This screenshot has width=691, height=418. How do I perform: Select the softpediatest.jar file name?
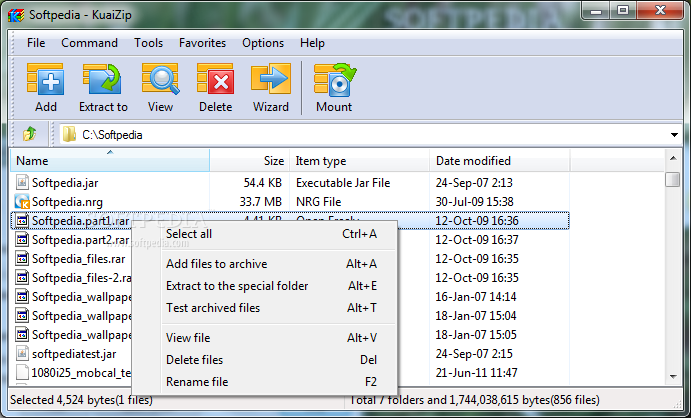click(74, 354)
